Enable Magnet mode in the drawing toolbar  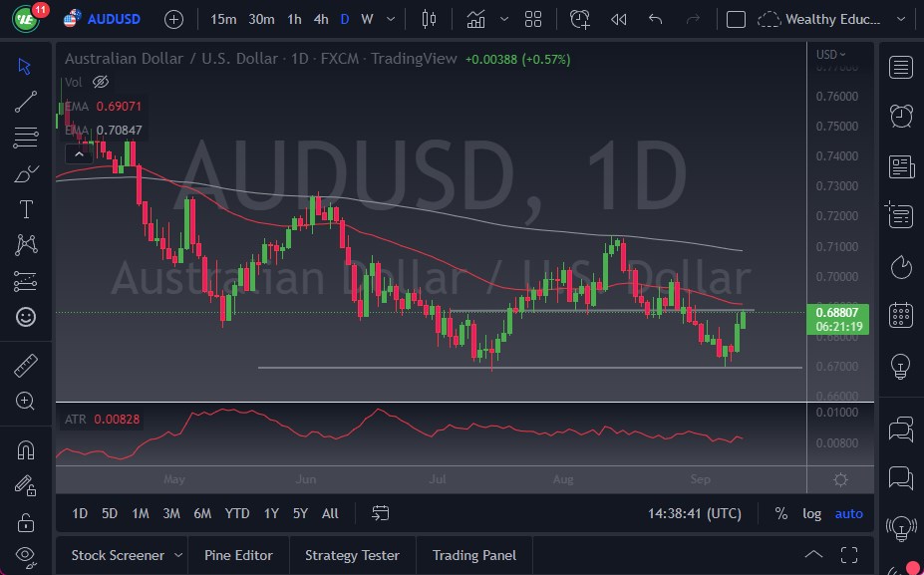(x=25, y=449)
